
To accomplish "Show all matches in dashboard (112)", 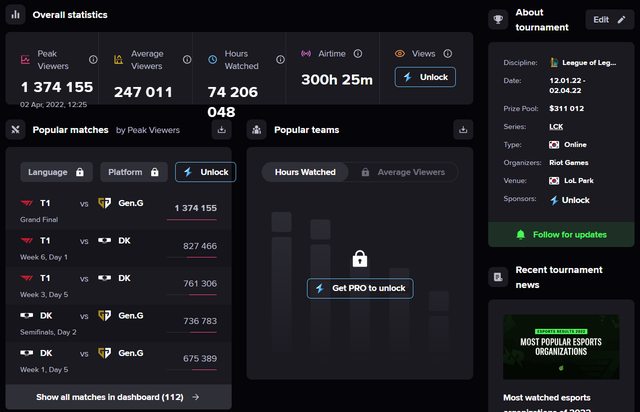I will pyautogui.click(x=118, y=397).
